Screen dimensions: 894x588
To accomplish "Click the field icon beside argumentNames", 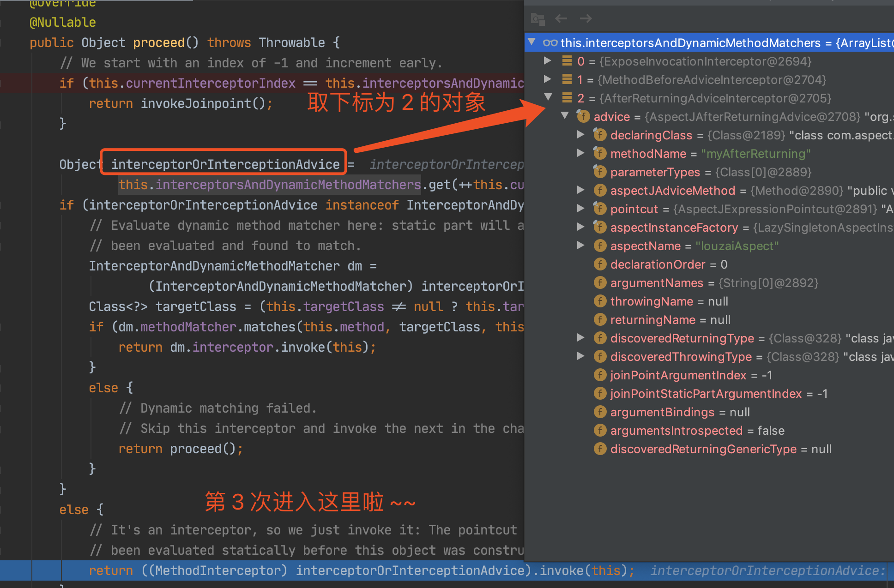I will [x=600, y=282].
